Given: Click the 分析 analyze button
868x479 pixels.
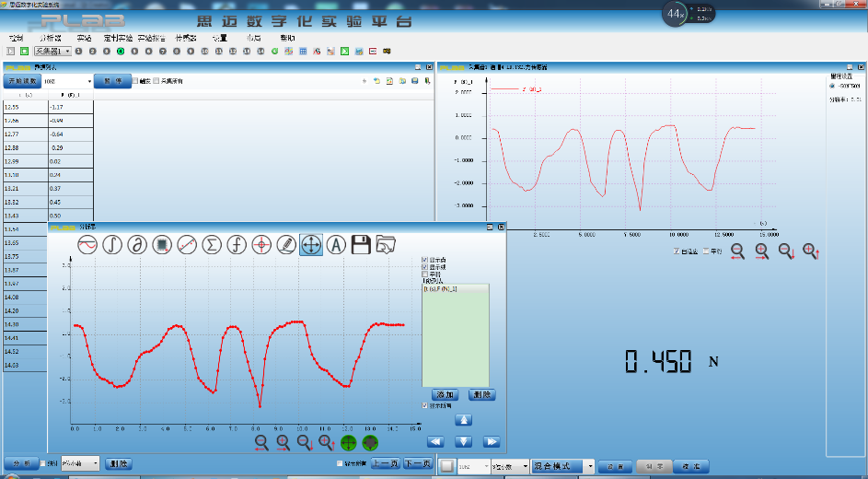Looking at the screenshot, I should coord(21,463).
